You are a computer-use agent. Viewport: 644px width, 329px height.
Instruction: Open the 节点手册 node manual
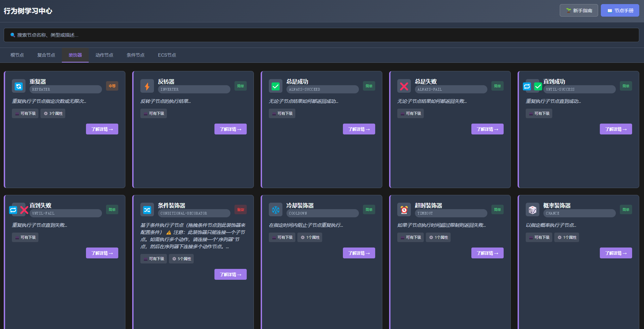click(x=620, y=11)
